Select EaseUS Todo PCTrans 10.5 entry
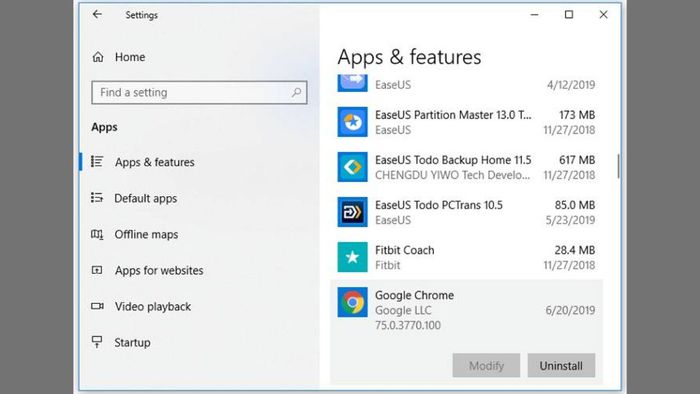Viewport: 700px width, 394px height. (x=466, y=212)
